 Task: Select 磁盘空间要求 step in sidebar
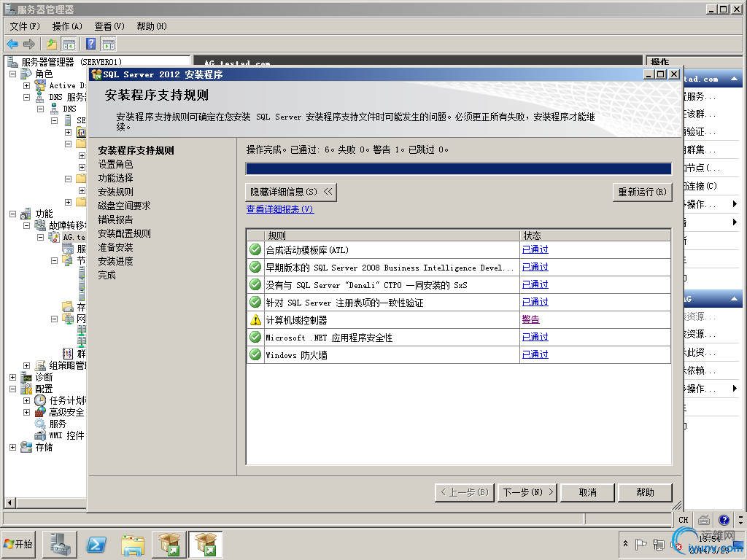[124, 206]
